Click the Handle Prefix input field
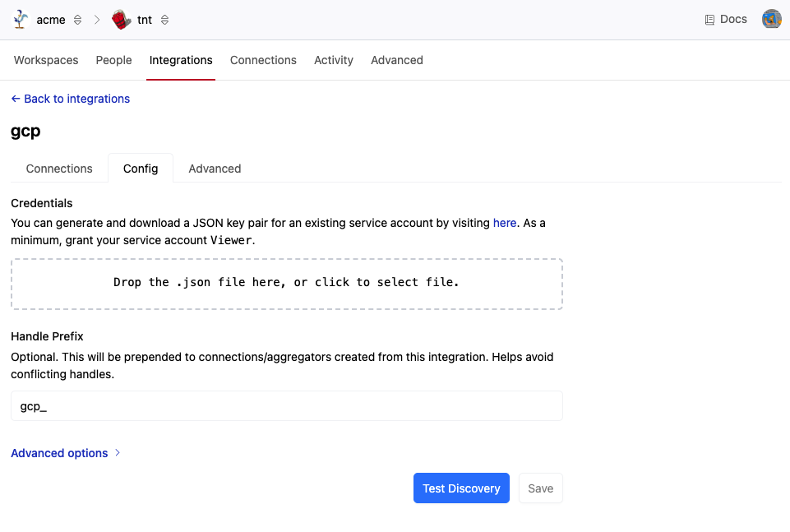Viewport: 790px width, 532px height. [286, 406]
